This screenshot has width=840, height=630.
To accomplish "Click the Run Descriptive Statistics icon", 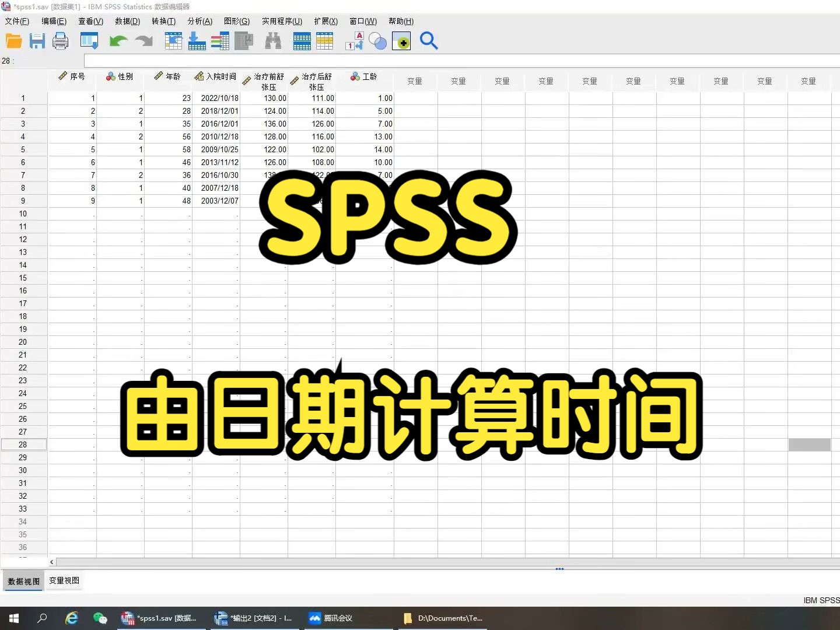I will click(x=244, y=41).
